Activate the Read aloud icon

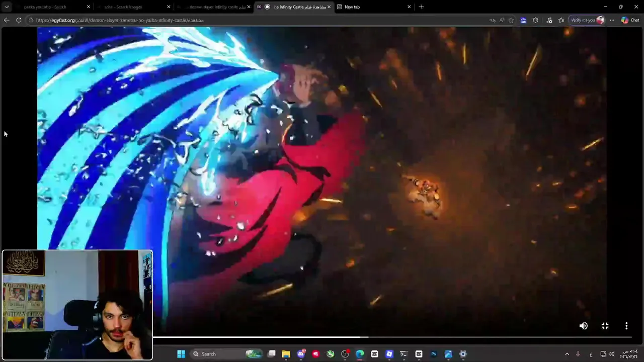click(502, 20)
